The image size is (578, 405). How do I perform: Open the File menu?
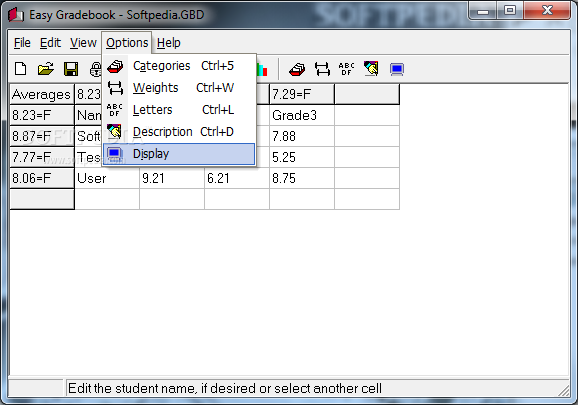(x=22, y=43)
